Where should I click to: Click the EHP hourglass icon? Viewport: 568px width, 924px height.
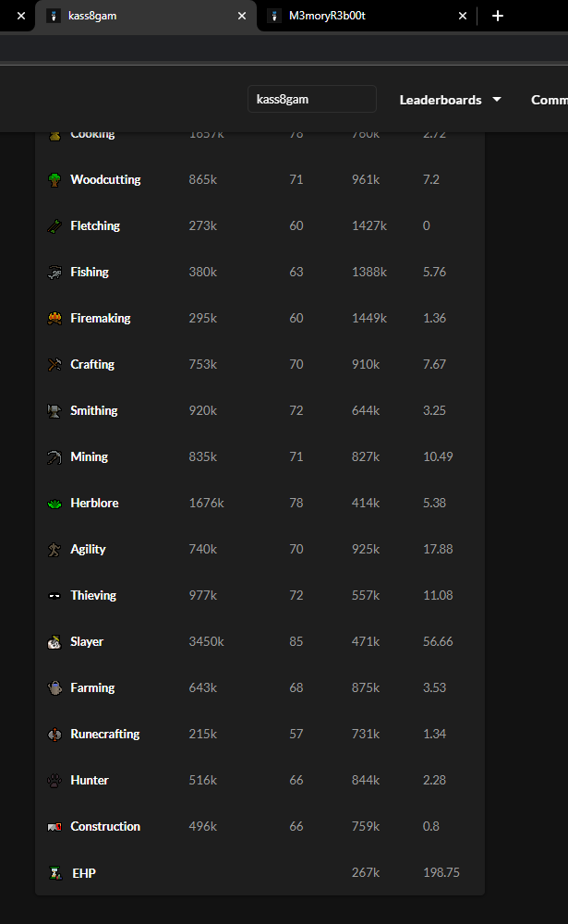(x=55, y=873)
